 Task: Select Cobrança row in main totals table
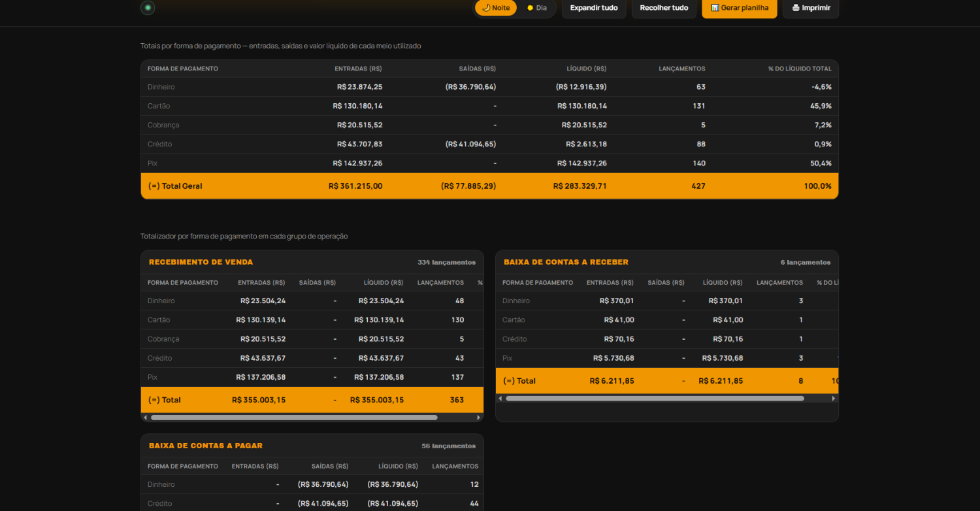pos(489,125)
